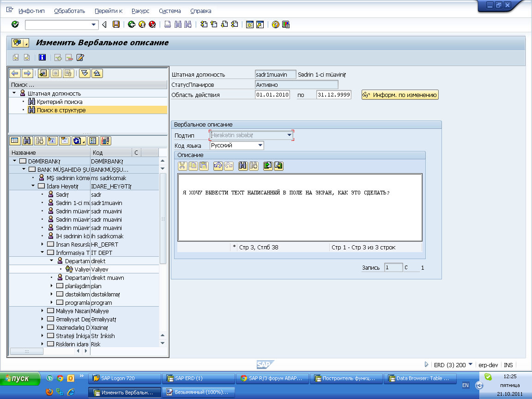This screenshot has height=399, width=532.
Task: Collapse the Штатная должность search node
Action: click(x=14, y=93)
